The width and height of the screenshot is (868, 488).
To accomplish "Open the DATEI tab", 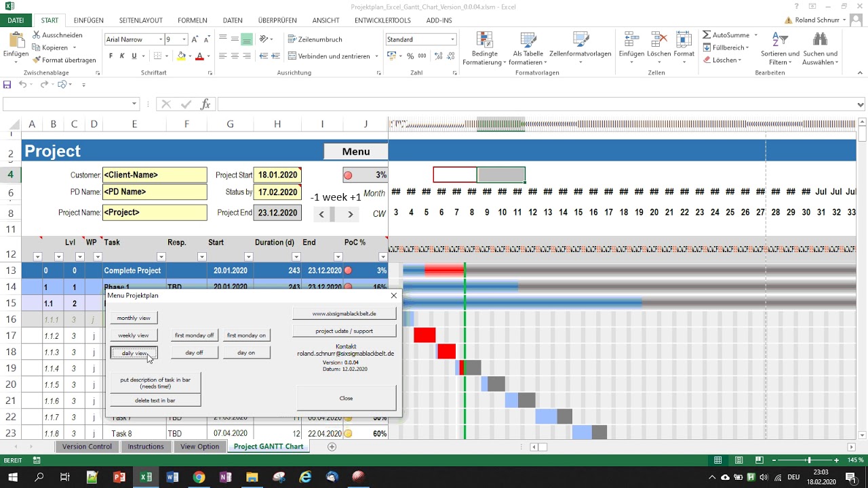I will (x=16, y=20).
